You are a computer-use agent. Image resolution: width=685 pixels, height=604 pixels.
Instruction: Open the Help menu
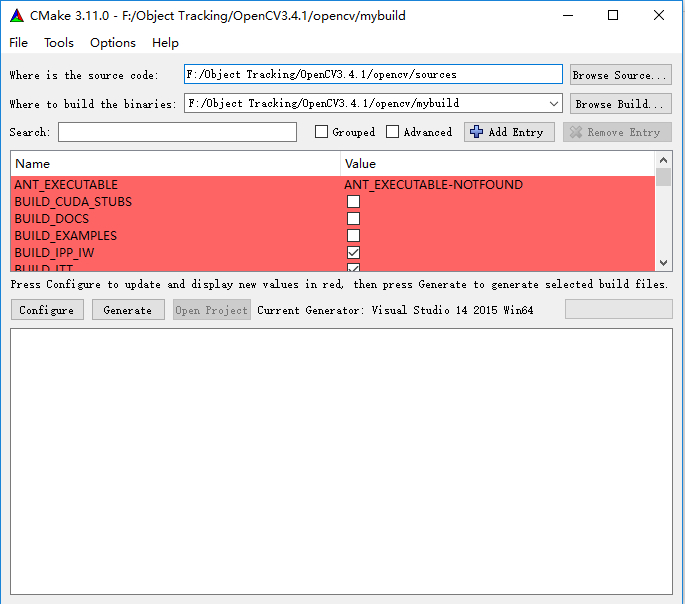(165, 43)
